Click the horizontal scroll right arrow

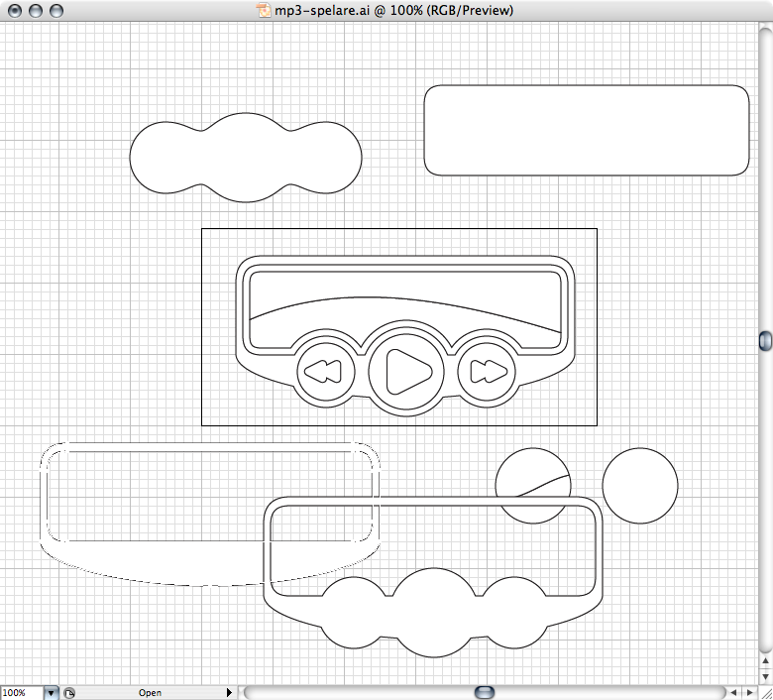click(x=749, y=692)
